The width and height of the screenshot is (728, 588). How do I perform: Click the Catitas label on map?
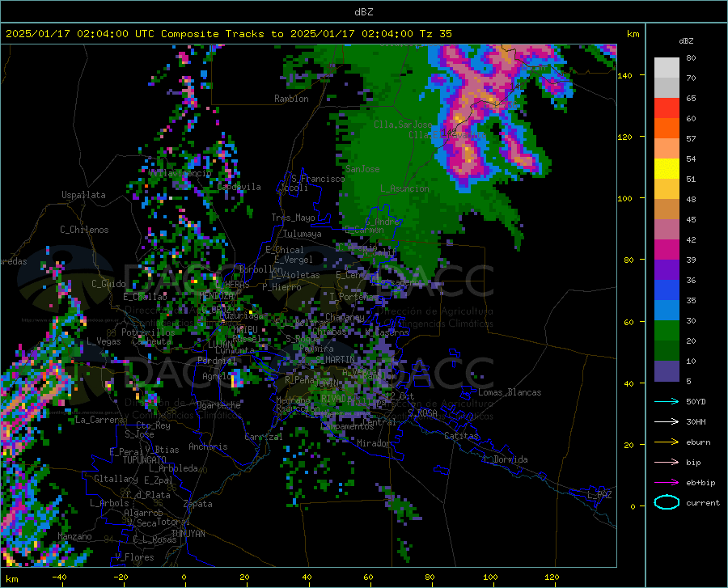tap(461, 436)
